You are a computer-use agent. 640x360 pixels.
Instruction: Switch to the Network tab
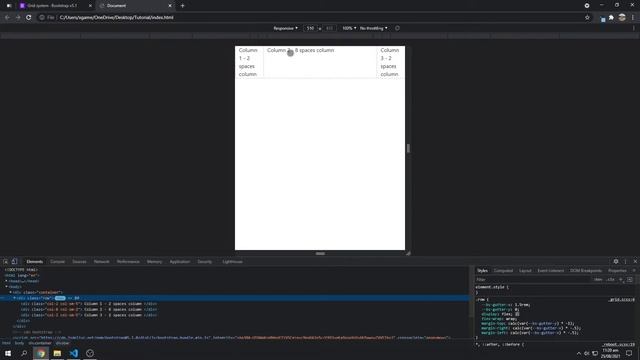pos(102,262)
